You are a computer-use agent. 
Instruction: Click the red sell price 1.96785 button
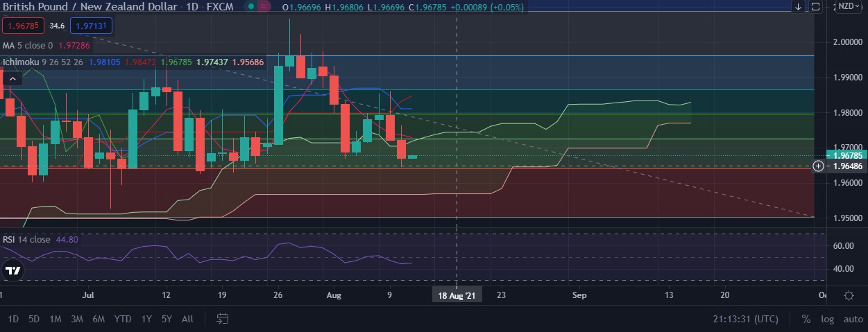(24, 26)
